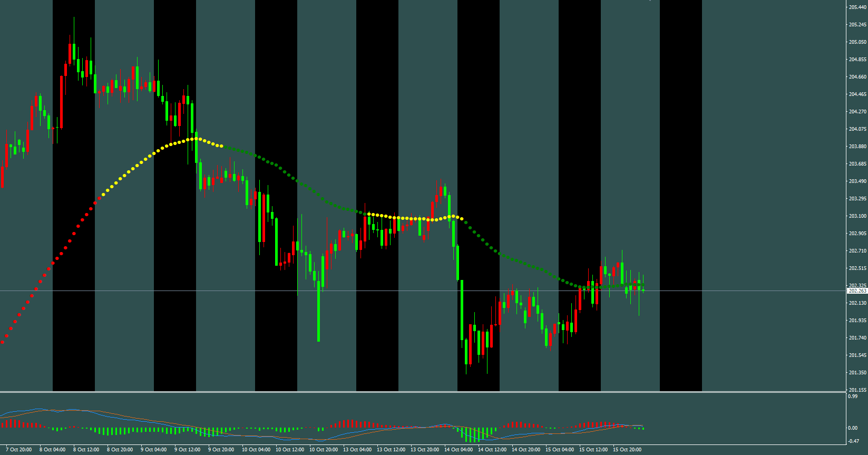
Task: Grab the divider between chart and indicator window
Action: point(422,392)
